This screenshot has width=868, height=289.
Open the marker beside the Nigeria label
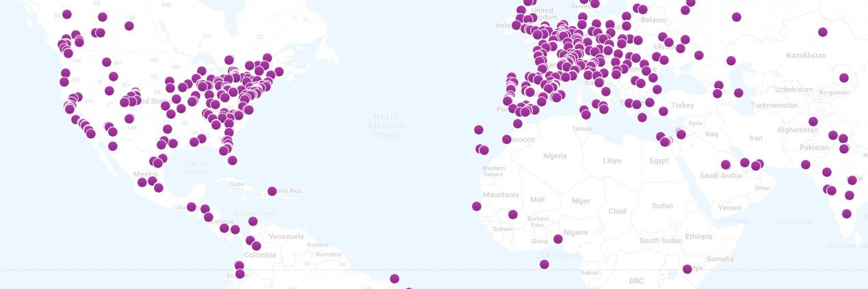pyautogui.click(x=558, y=239)
